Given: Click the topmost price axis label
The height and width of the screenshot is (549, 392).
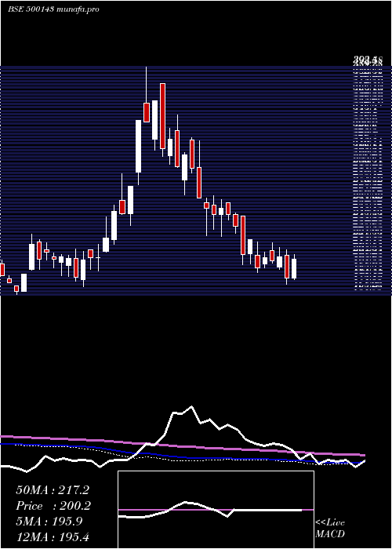Looking at the screenshot, I should pos(367,60).
